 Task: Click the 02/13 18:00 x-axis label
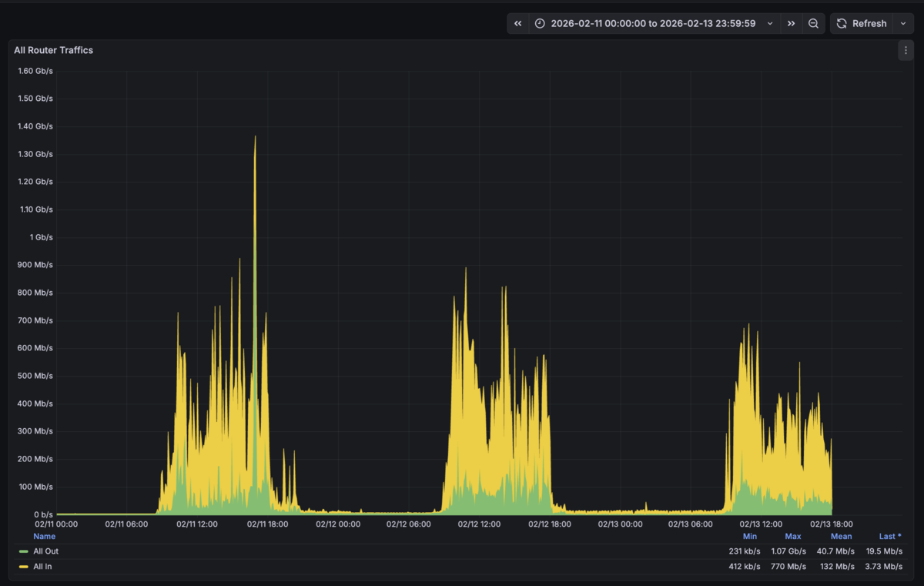click(831, 524)
